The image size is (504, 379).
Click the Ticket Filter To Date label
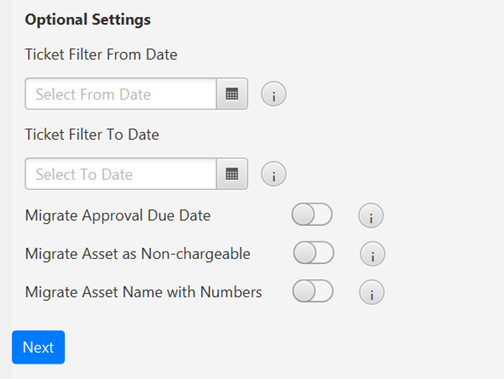[x=92, y=134]
